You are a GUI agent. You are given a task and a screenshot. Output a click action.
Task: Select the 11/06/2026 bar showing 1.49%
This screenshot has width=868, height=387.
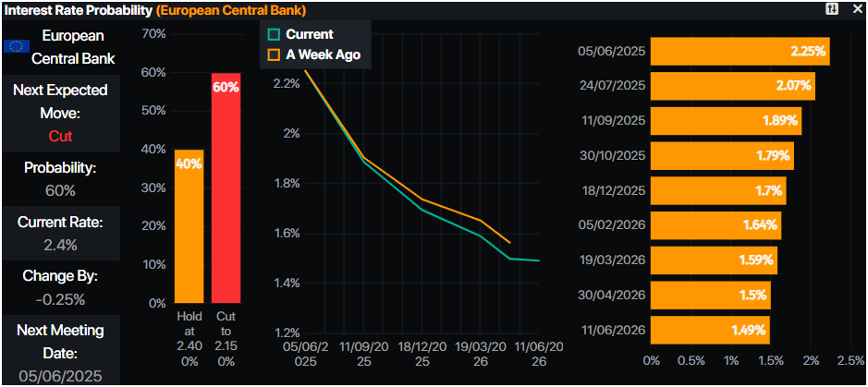pos(710,330)
